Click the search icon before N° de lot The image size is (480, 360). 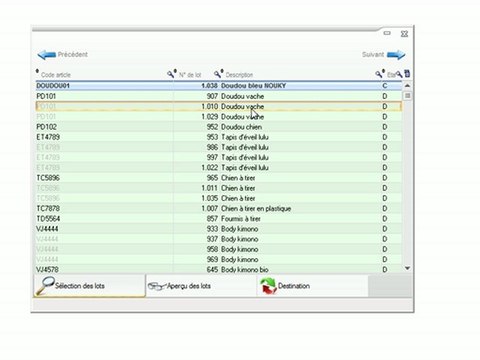pos(172,74)
